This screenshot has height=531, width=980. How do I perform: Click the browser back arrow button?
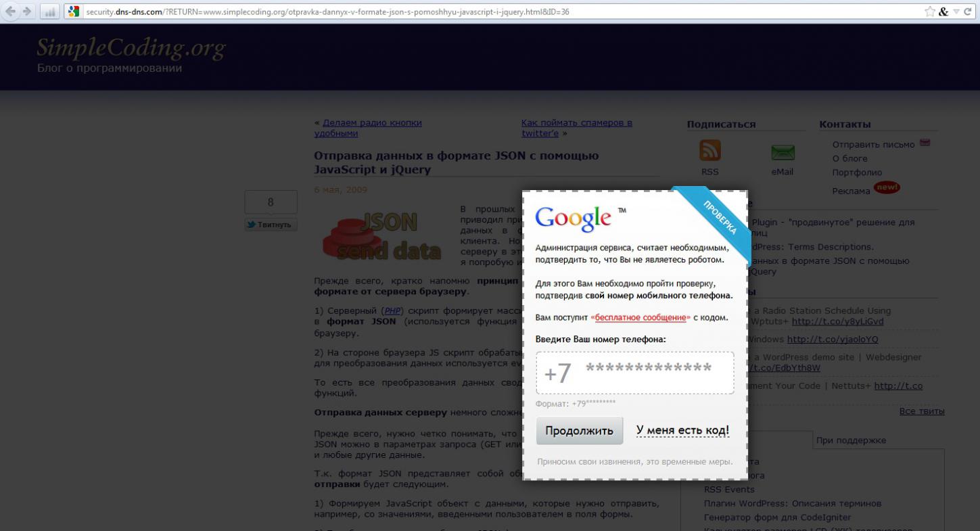10,11
